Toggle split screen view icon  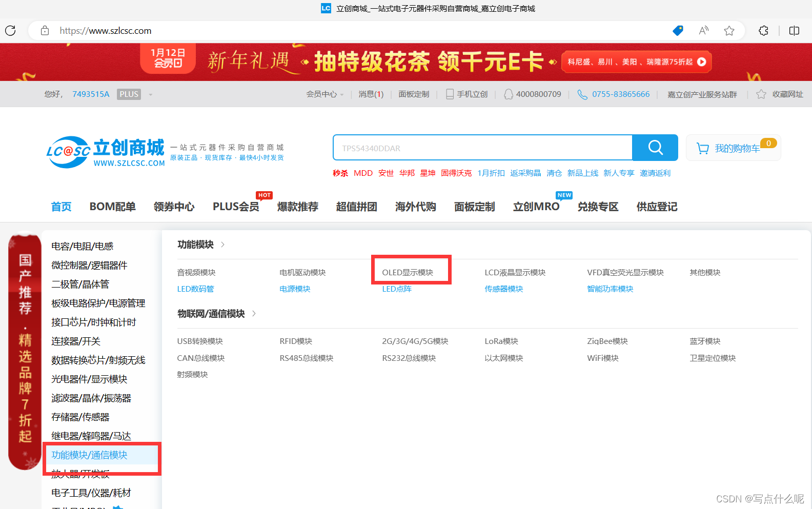[x=794, y=31]
